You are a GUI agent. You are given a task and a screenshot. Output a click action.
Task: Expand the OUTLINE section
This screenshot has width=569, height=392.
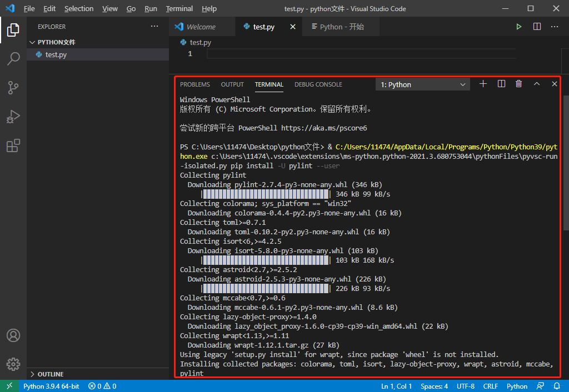[49, 374]
